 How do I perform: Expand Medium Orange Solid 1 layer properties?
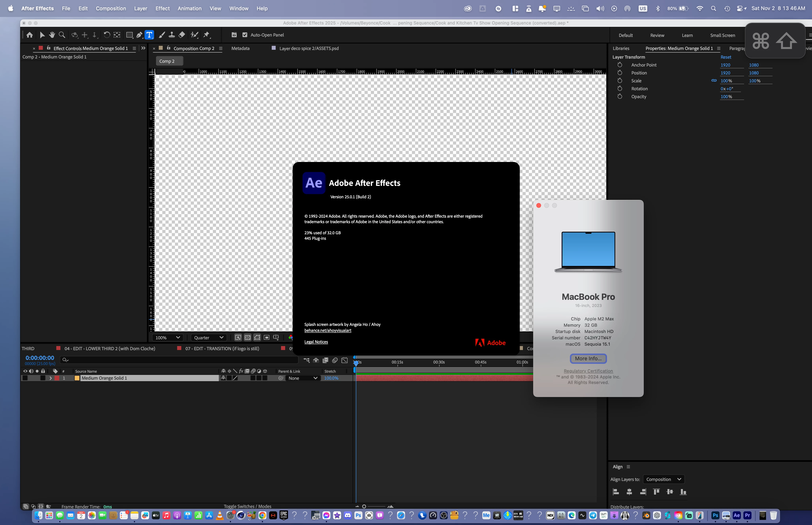coord(50,378)
